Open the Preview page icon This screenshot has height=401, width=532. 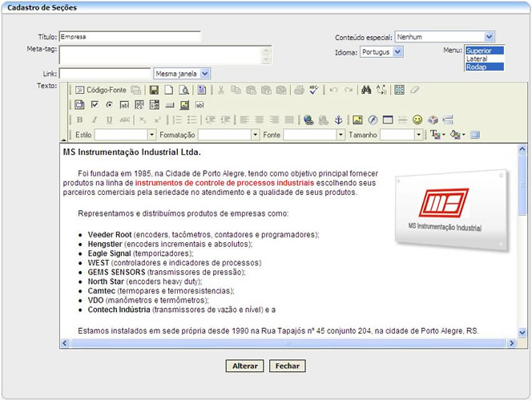(x=184, y=90)
